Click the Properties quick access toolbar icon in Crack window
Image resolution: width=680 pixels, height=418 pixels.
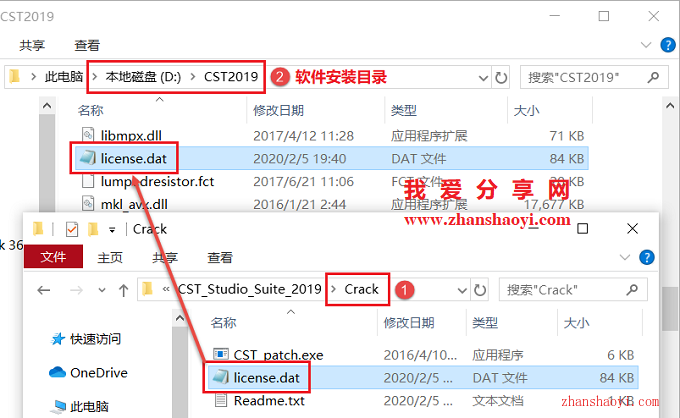pos(72,229)
